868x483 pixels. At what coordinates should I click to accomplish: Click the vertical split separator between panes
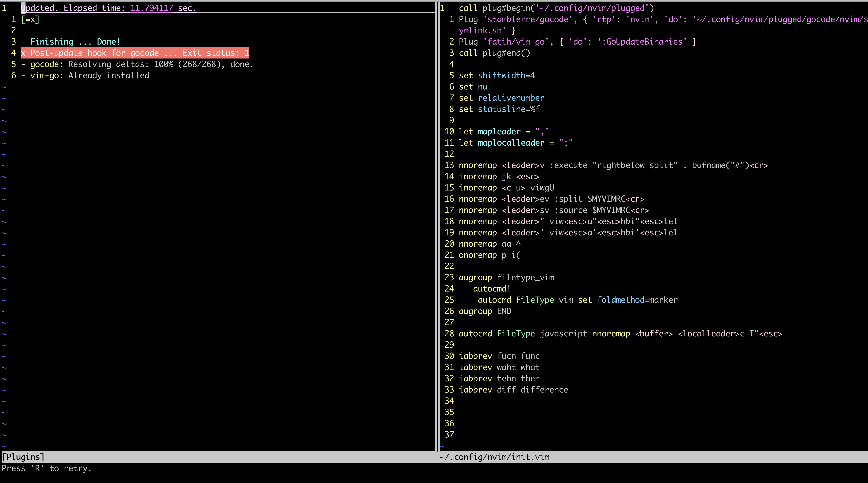pyautogui.click(x=437, y=226)
